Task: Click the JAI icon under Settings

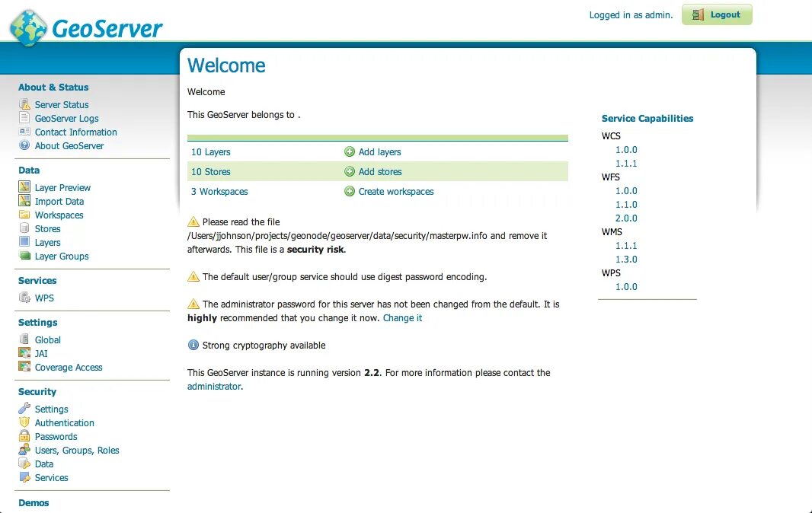Action: click(24, 353)
